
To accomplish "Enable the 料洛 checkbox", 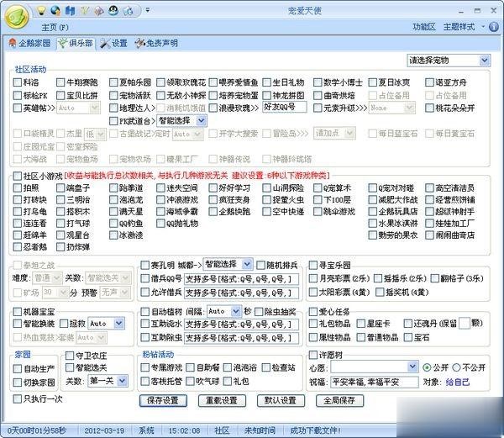I will click(18, 83).
